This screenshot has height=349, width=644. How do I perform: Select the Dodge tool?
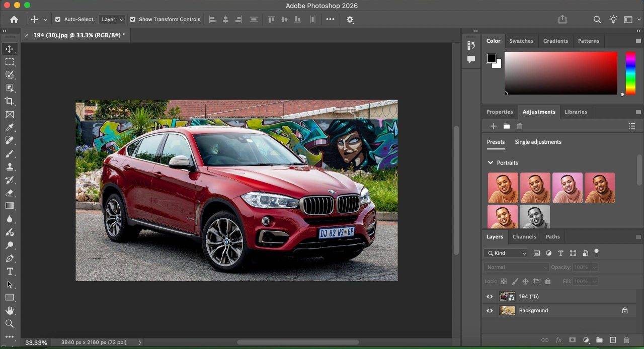10,245
